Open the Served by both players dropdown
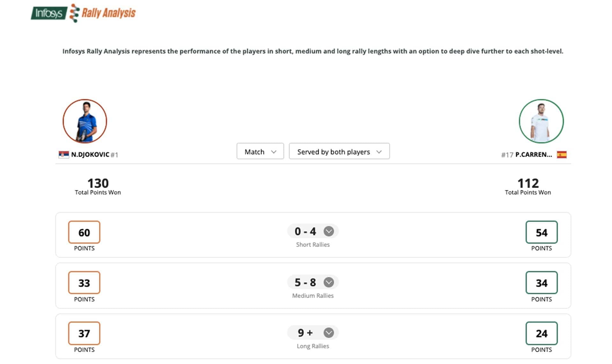612x364 pixels. 339,151
